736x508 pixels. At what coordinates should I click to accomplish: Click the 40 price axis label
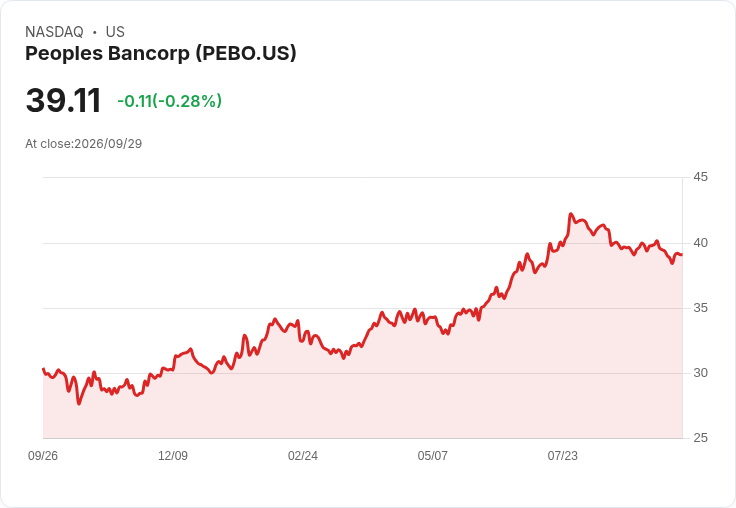700,243
